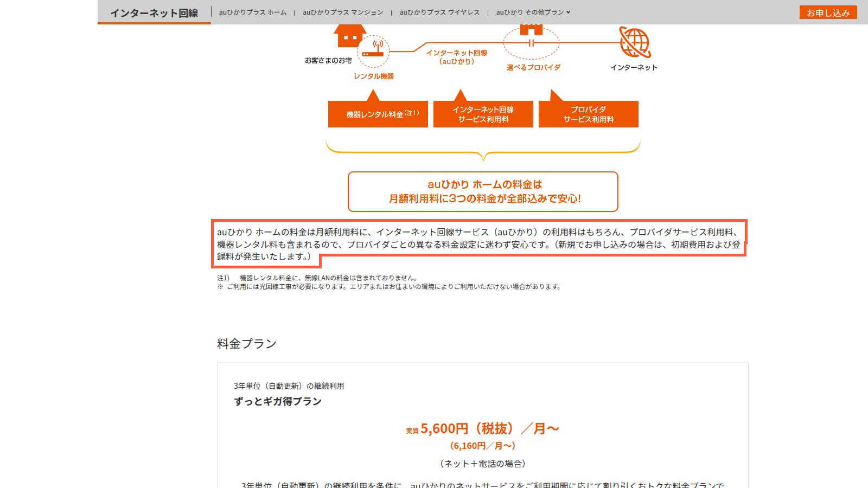Click the プロバイダサービス利用料 orange box

[589, 114]
